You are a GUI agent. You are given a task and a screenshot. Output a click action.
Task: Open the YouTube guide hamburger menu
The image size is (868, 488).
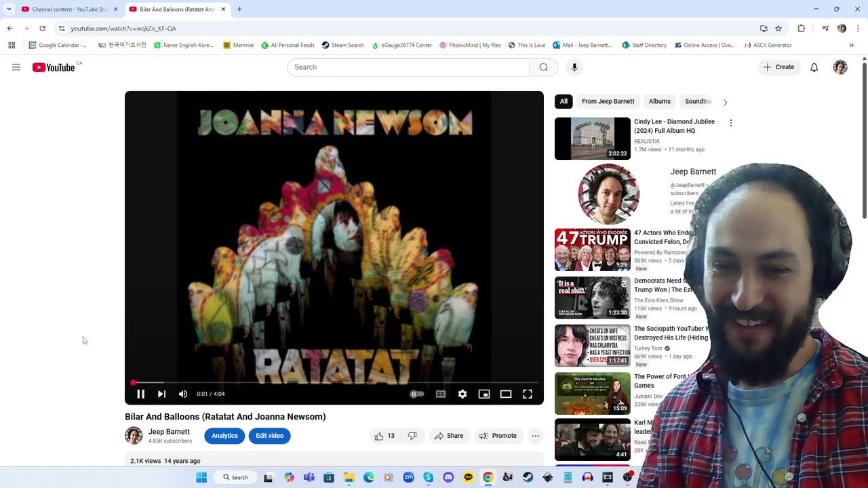point(16,67)
